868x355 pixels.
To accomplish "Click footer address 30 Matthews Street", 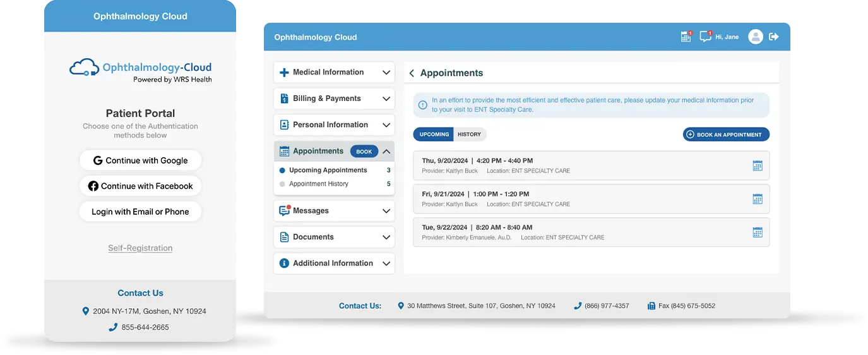I will [x=481, y=306].
